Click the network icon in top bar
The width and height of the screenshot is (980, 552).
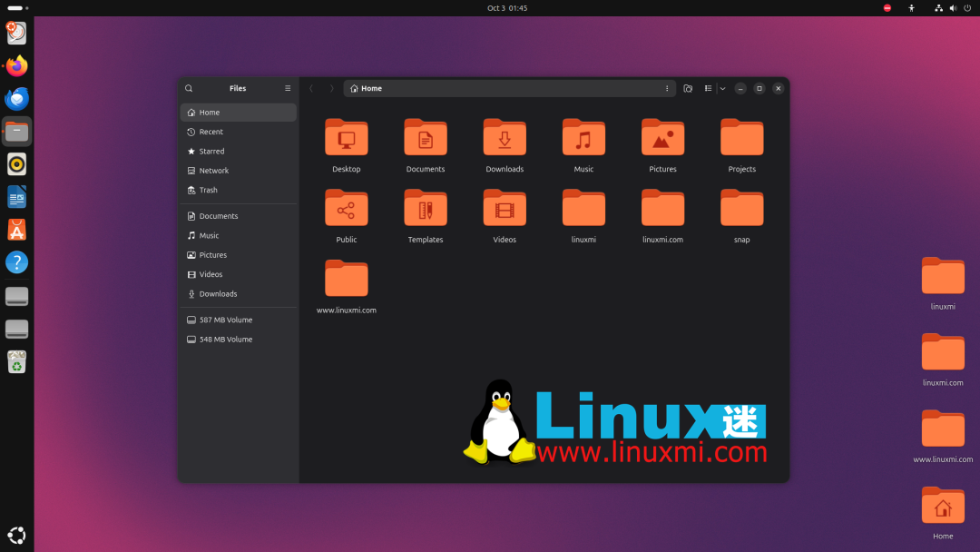click(x=938, y=8)
